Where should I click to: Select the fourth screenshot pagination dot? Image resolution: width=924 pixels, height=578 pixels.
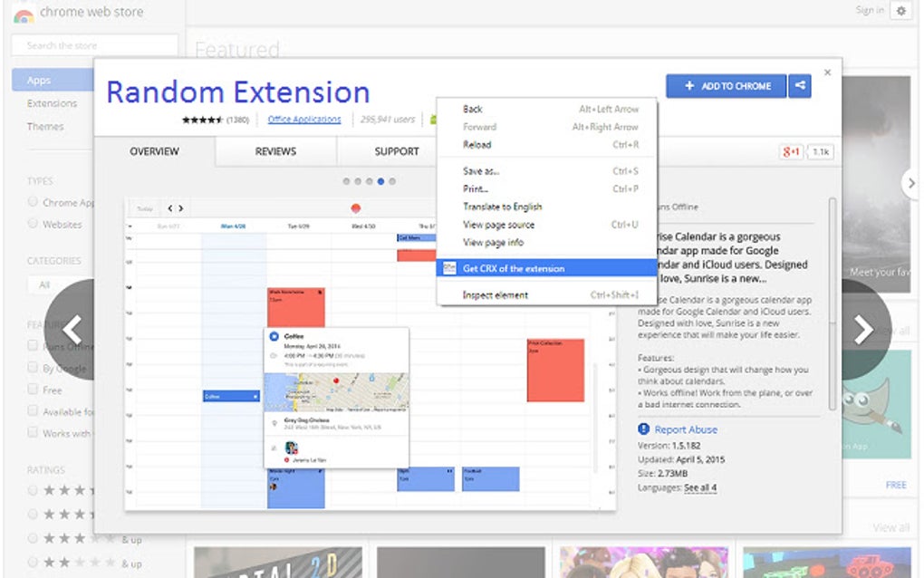(x=380, y=181)
